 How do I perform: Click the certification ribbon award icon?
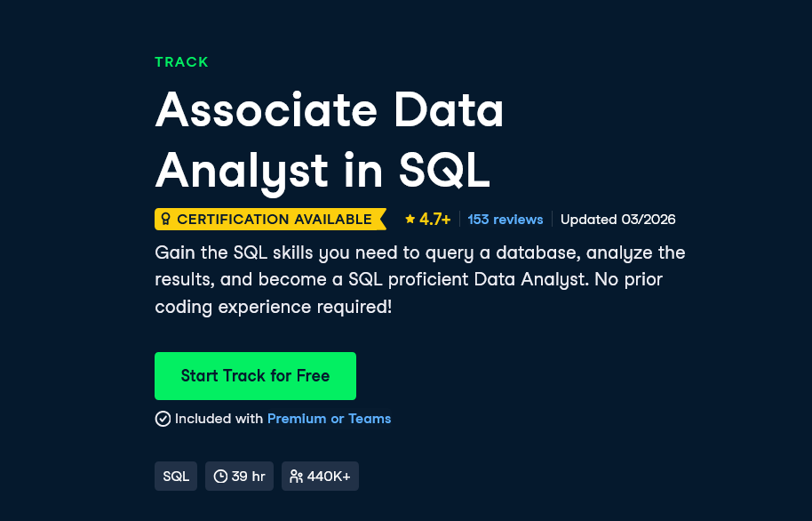tap(166, 220)
